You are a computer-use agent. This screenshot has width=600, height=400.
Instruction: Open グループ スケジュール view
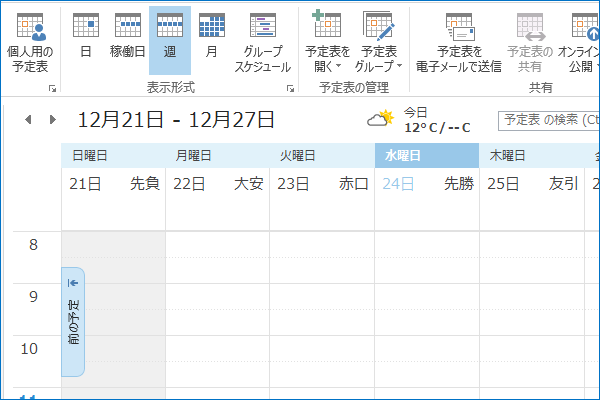262,42
